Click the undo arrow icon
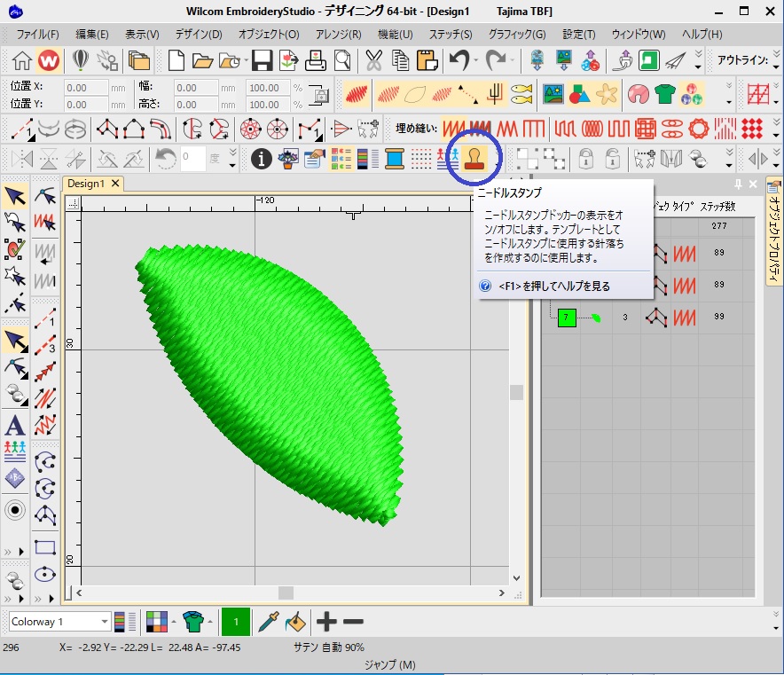784x675 pixels. tap(459, 61)
